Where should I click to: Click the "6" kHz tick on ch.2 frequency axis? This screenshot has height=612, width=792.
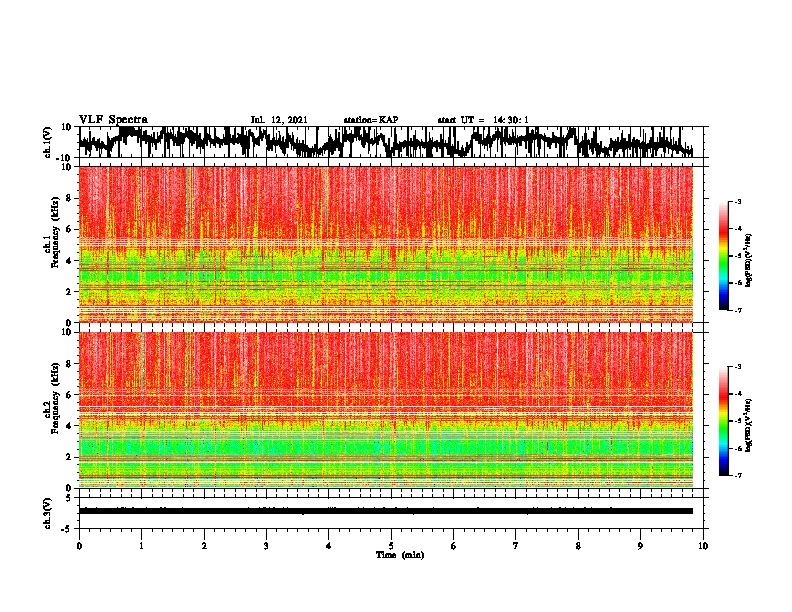(69, 394)
